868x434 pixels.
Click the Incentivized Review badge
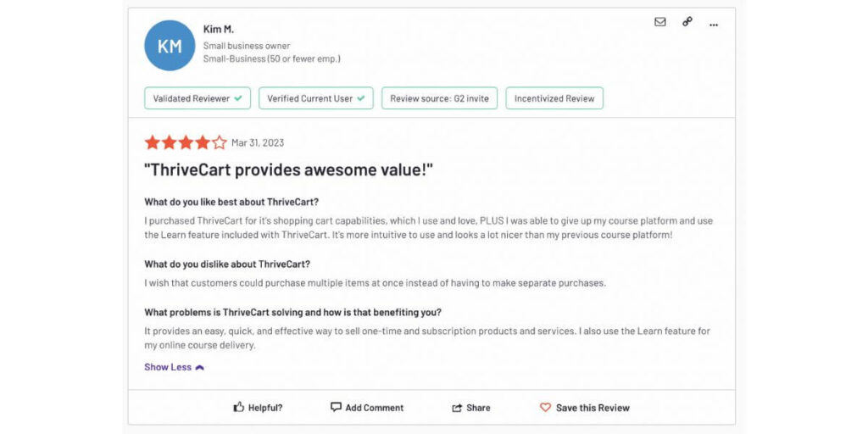[554, 98]
